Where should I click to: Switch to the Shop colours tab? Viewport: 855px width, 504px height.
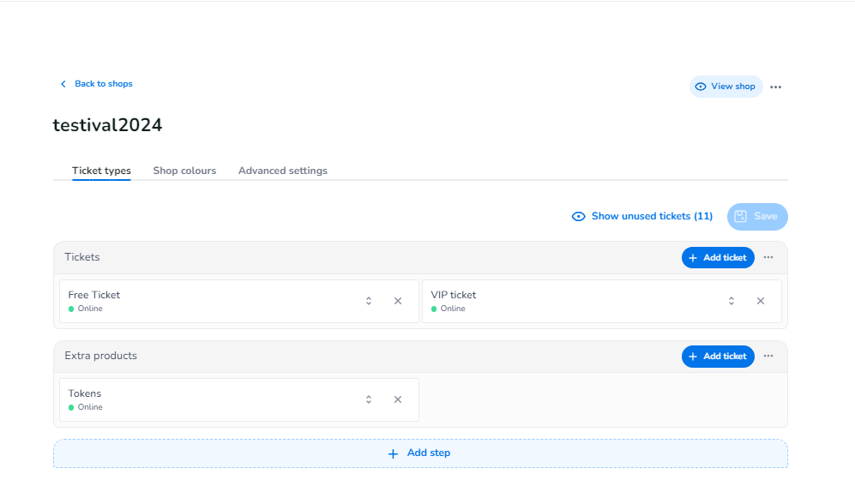point(184,171)
